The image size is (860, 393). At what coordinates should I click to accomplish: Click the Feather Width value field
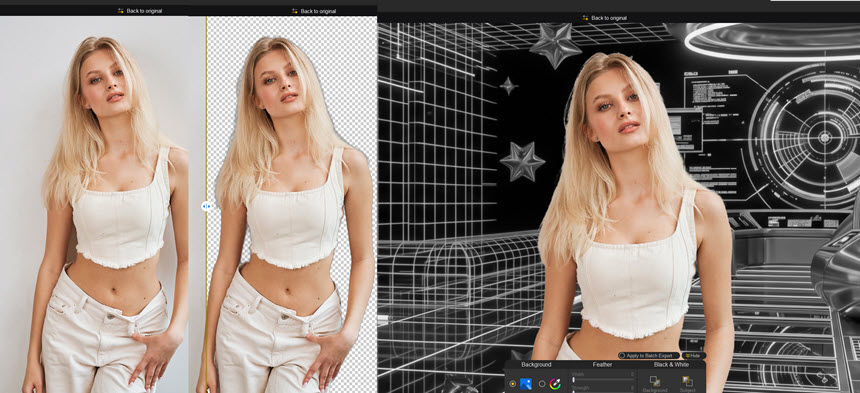point(632,374)
